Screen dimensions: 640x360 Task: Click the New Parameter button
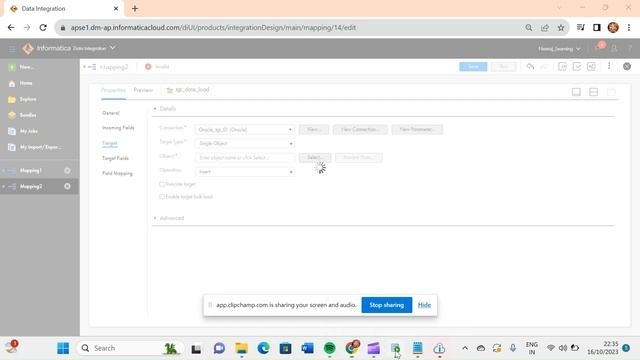pyautogui.click(x=417, y=129)
